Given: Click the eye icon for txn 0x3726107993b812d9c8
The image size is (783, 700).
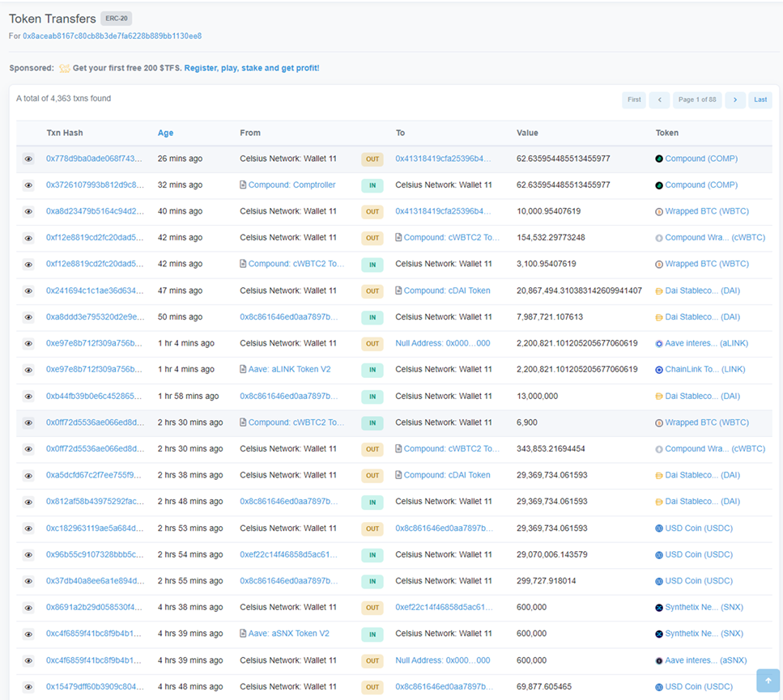Looking at the screenshot, I should click(x=28, y=185).
